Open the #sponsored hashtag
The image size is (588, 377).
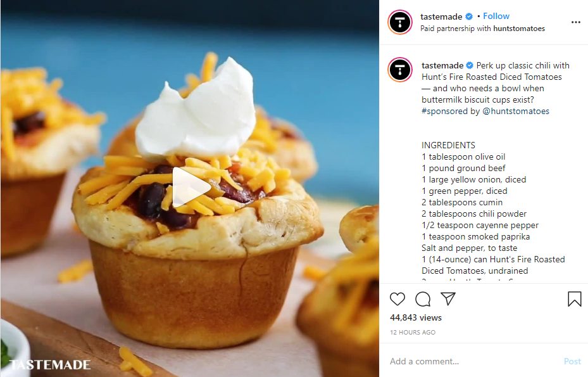tap(446, 111)
